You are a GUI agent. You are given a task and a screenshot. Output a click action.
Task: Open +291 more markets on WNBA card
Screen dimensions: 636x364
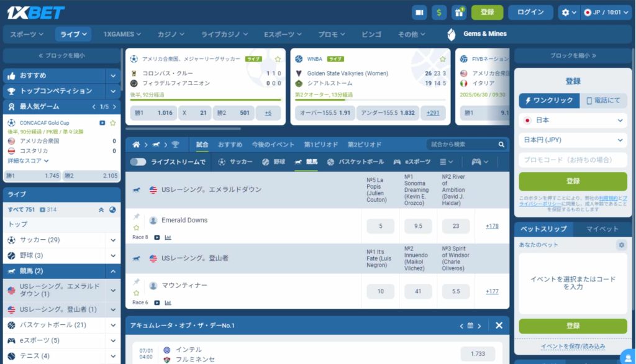(x=433, y=113)
